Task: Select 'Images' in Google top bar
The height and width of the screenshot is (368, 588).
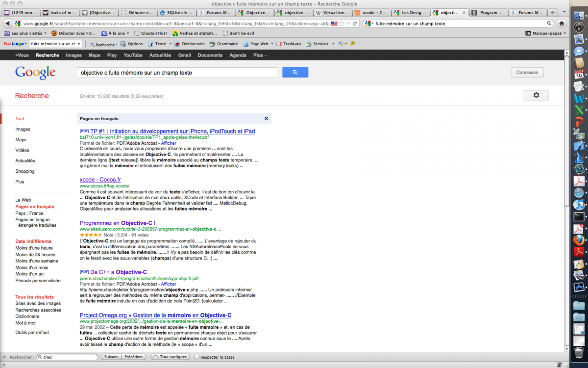Action: coord(73,55)
